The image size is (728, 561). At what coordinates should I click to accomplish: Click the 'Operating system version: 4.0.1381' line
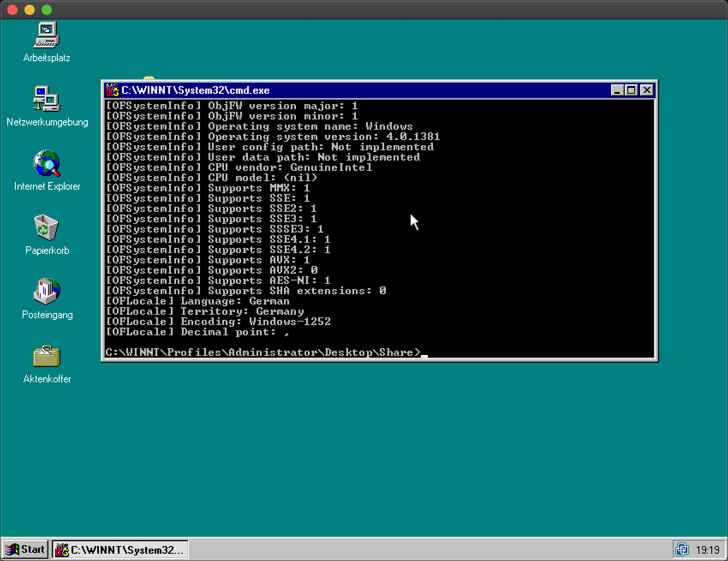click(x=273, y=137)
